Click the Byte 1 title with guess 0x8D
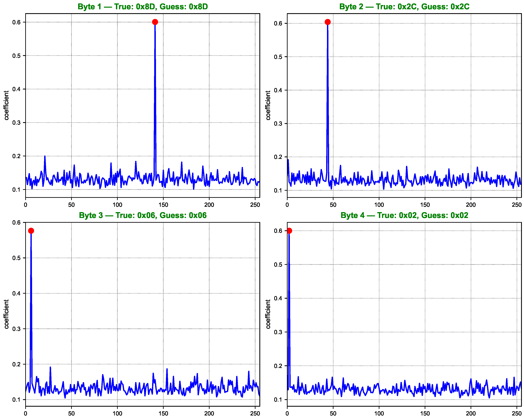 pyautogui.click(x=143, y=7)
